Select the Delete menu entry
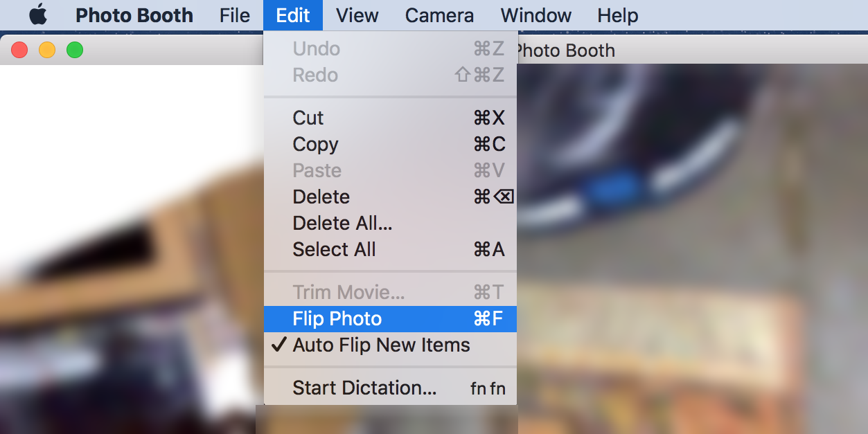 pyautogui.click(x=390, y=197)
